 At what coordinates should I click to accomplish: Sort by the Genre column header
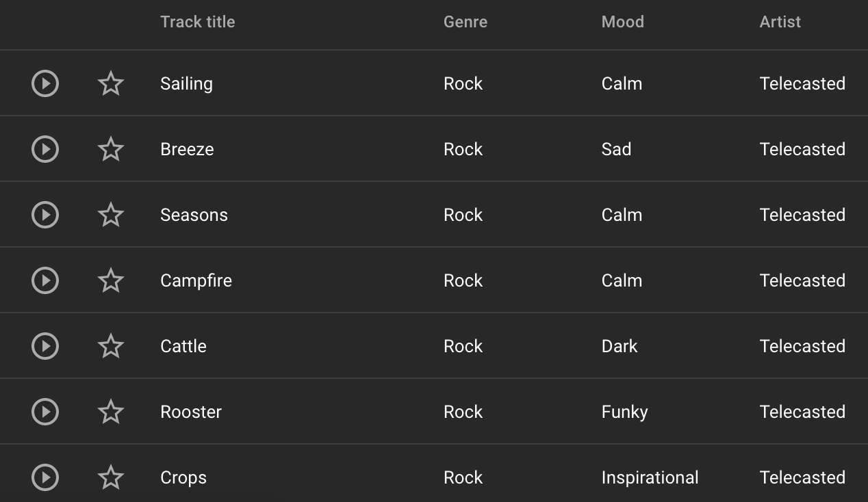[465, 21]
